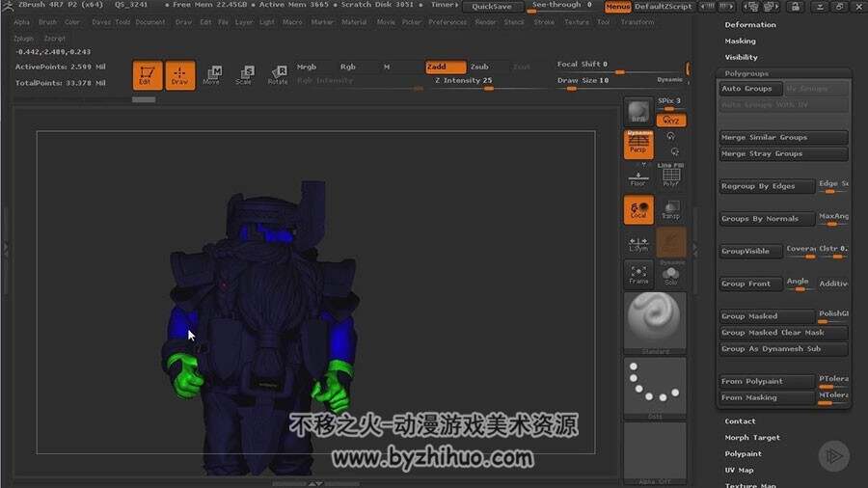Toggle the Dynamic draw size option
This screenshot has height=488, width=868.
point(670,80)
